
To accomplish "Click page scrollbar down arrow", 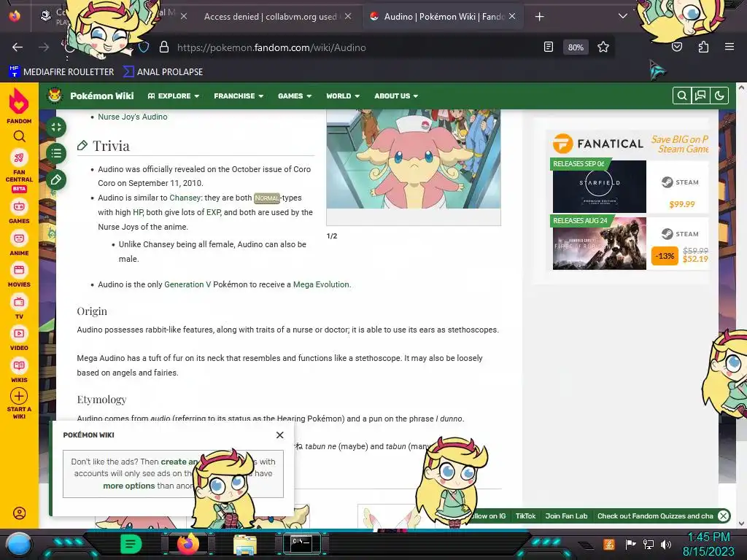I will (740, 524).
